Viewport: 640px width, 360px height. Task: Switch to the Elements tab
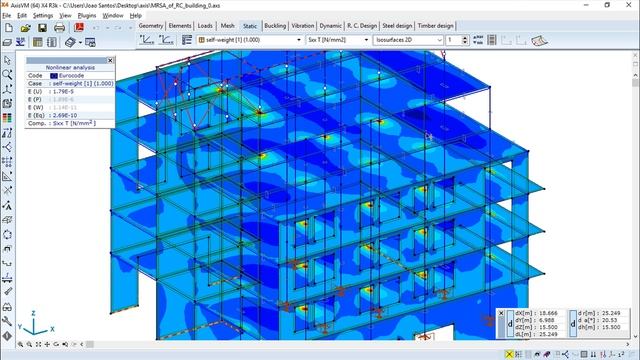[180, 26]
